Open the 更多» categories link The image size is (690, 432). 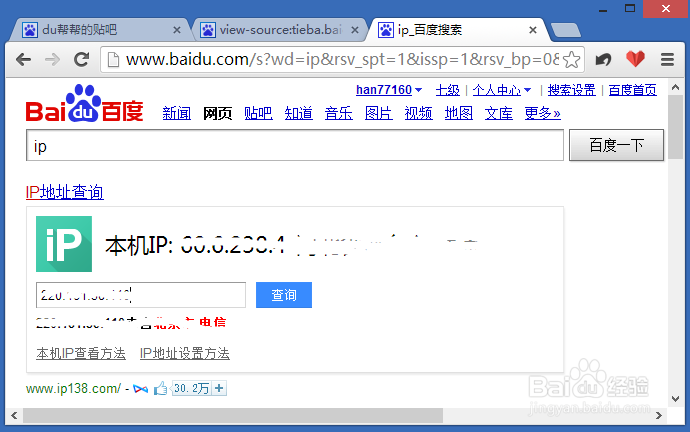coord(542,113)
